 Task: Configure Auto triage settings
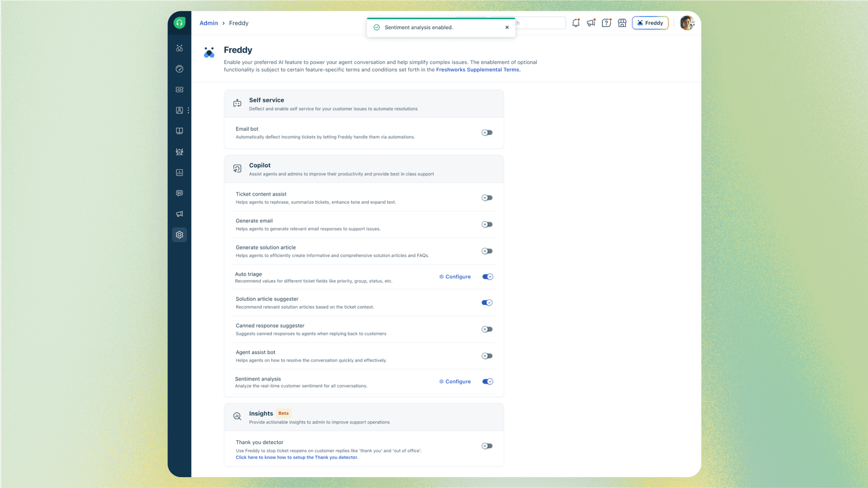coord(455,277)
